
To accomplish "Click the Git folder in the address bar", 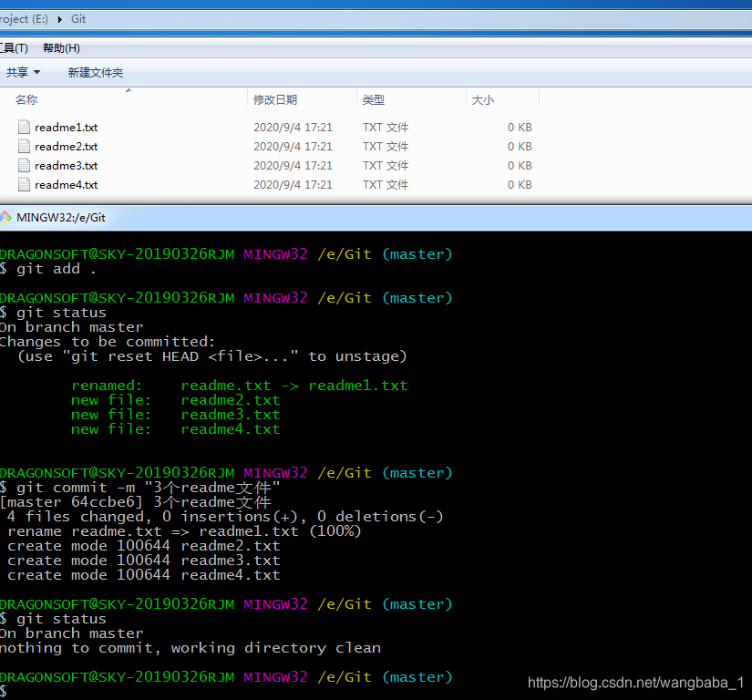I will click(x=78, y=19).
